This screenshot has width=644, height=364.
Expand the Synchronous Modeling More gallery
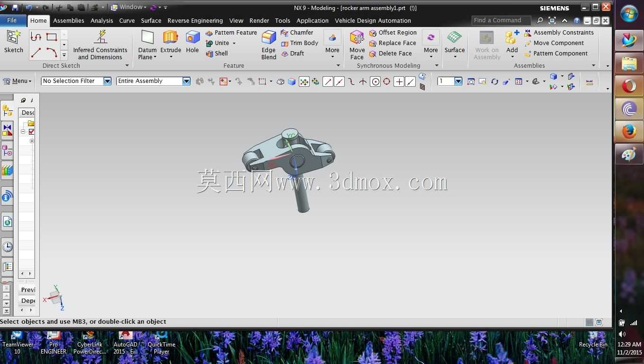(430, 45)
